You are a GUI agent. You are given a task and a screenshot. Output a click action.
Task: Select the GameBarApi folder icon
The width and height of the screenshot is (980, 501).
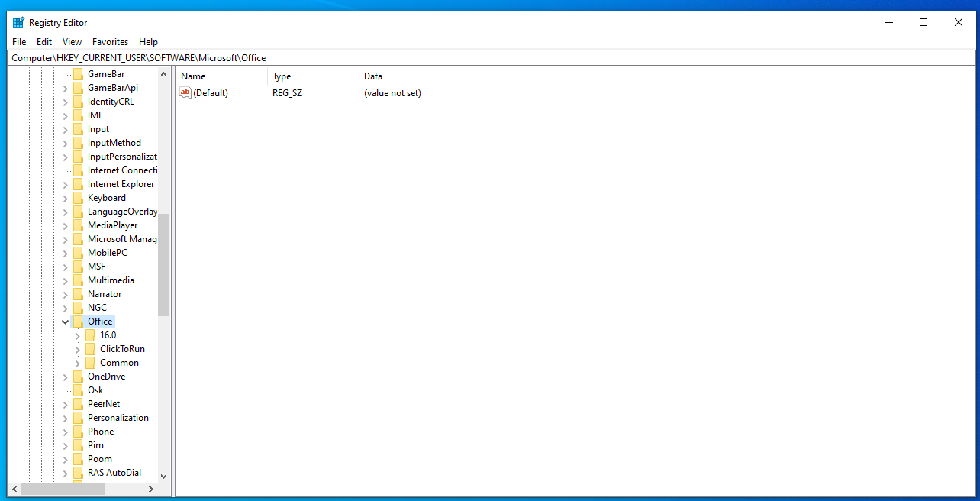click(x=78, y=88)
